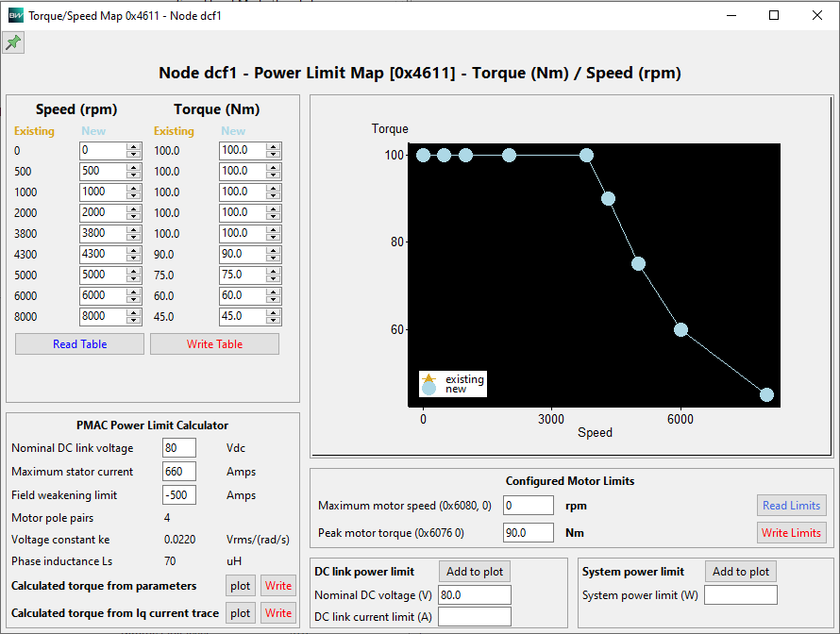840x634 pixels.
Task: Click the New torque field showing 75.0
Action: [x=244, y=275]
